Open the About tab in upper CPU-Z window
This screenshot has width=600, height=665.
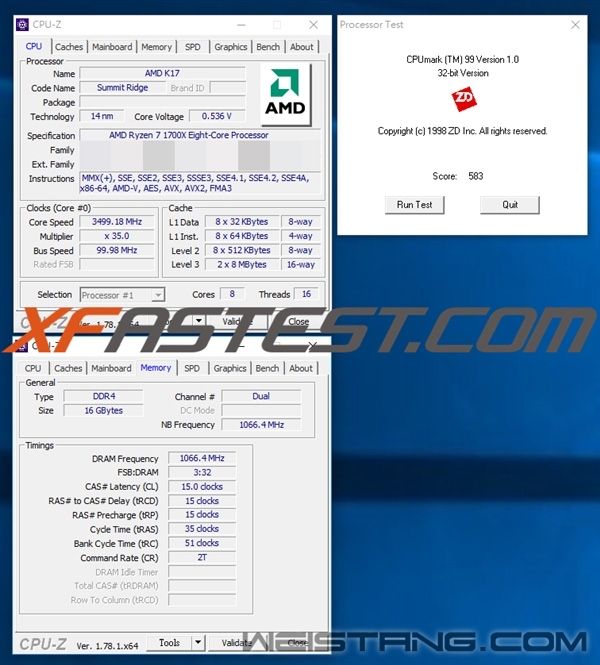[x=301, y=47]
